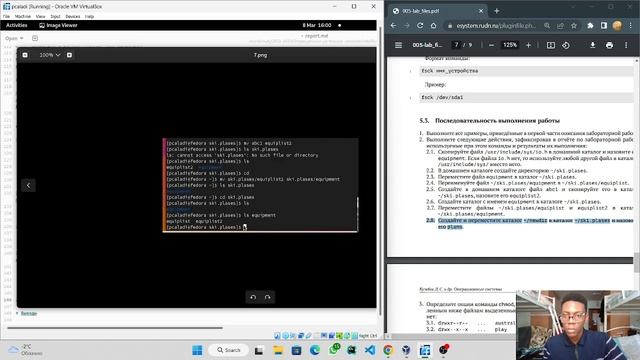Viewport: 640px width, 360px height.
Task: Open Image Viewer 100% zoom dropdown
Action: [x=50, y=55]
